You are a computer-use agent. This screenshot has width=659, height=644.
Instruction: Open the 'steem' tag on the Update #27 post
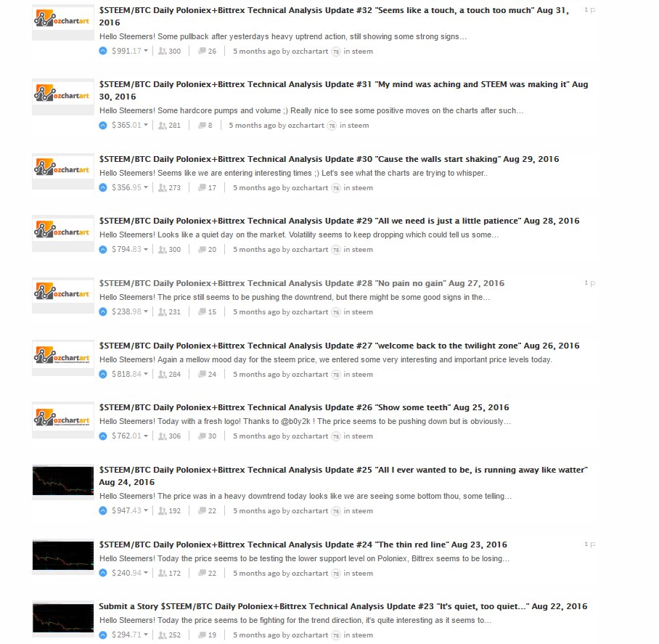[362, 374]
